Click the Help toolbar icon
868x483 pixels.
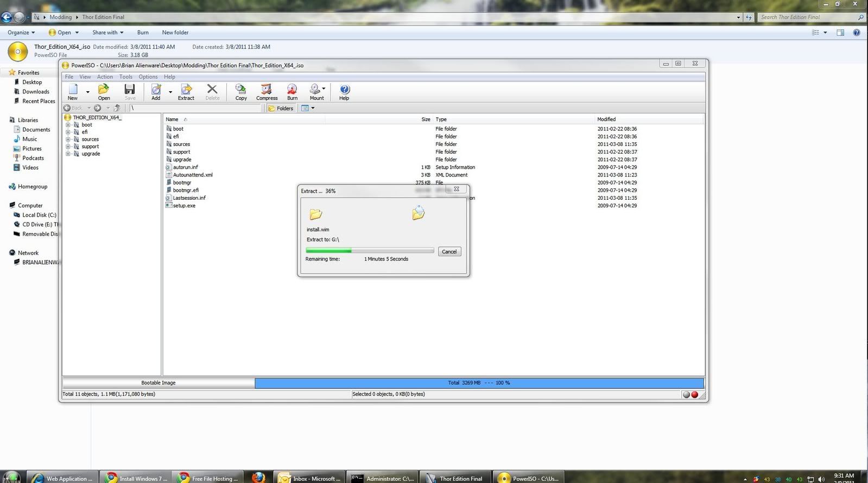[344, 91]
